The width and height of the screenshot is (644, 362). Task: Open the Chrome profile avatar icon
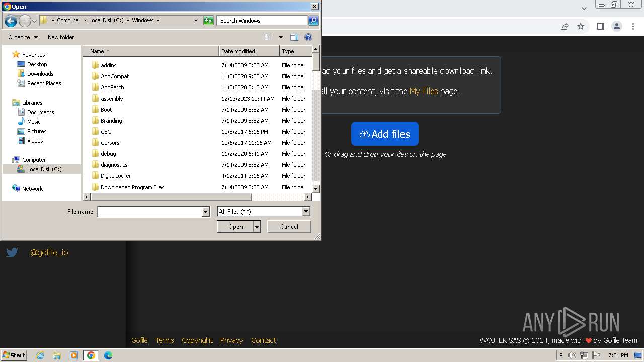(617, 26)
